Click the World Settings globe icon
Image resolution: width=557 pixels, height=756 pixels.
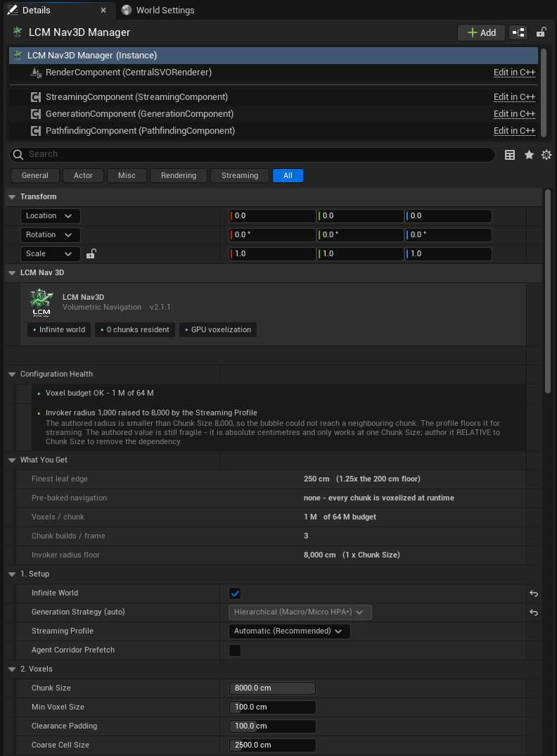tap(127, 10)
